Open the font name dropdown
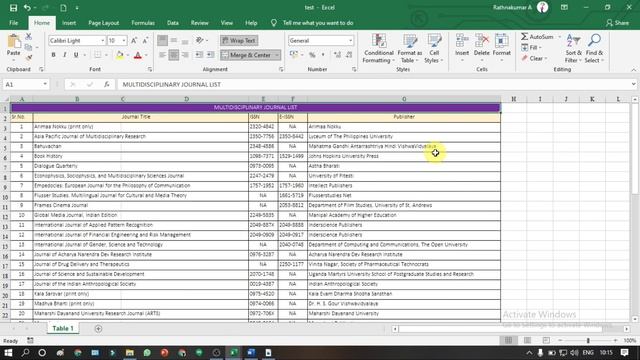This screenshot has width=640, height=360. (102, 40)
